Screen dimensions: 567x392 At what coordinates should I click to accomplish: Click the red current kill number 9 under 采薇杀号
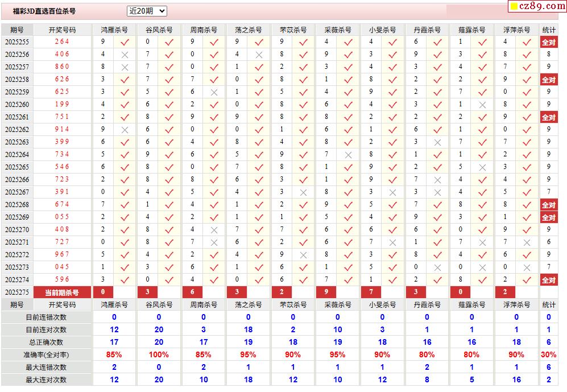pos(326,292)
